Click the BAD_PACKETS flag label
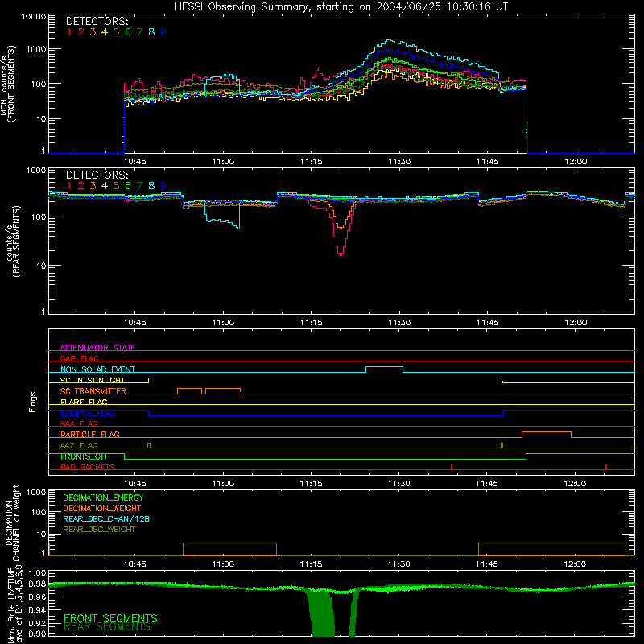This screenshot has width=644, height=644. point(88,467)
